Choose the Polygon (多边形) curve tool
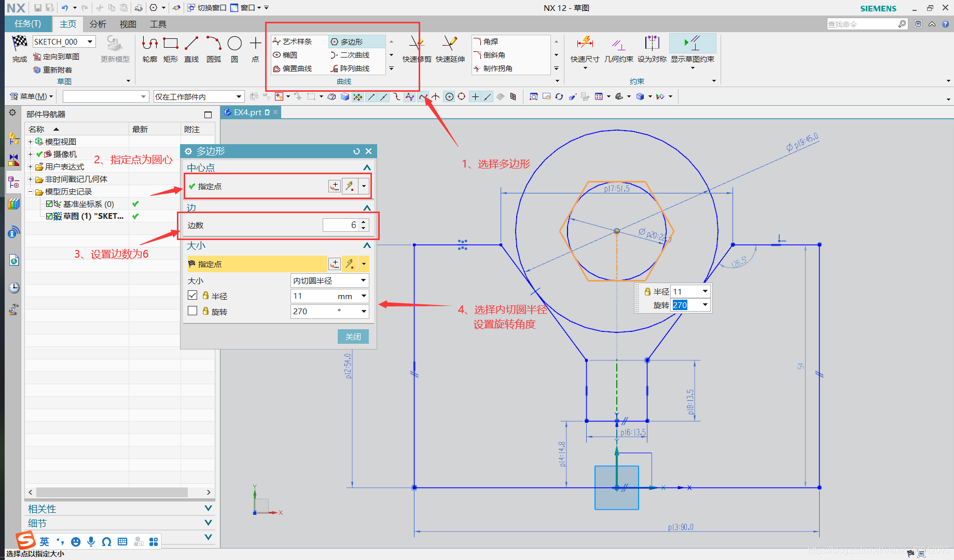This screenshot has width=954, height=560. click(x=356, y=41)
